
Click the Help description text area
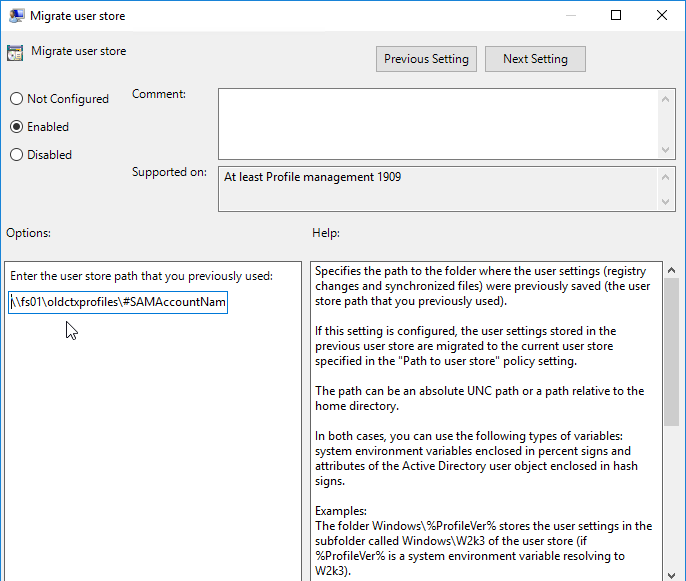tap(486, 421)
